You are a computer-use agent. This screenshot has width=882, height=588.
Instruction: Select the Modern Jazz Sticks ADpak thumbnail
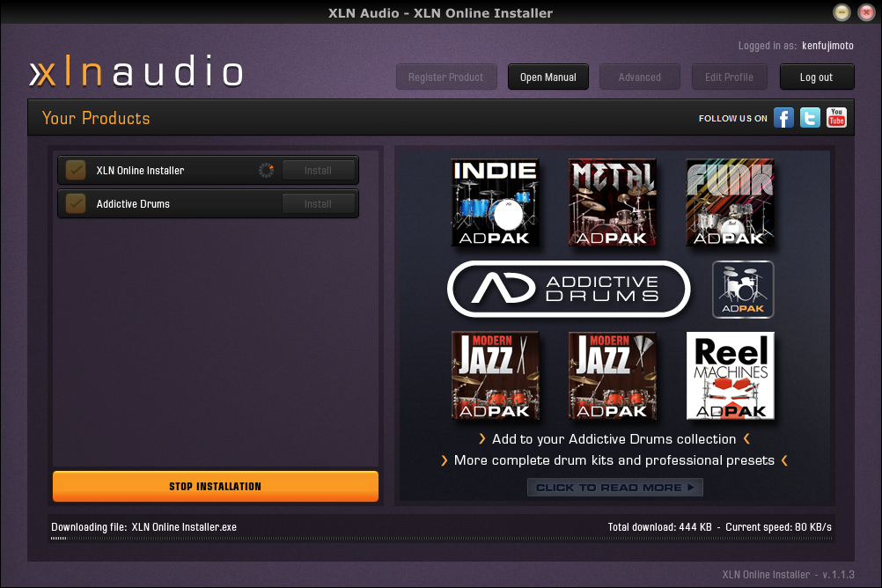[x=495, y=375]
